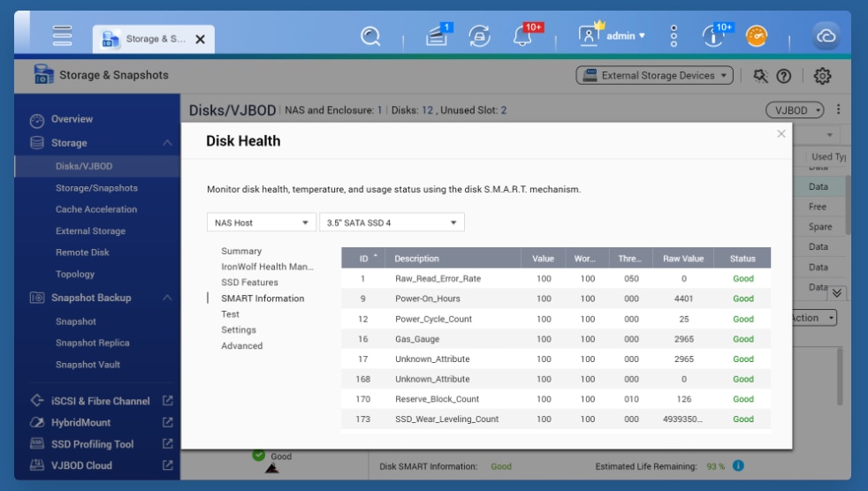This screenshot has width=868, height=491.
Task: Open the iSCSI & Fibre Channel link
Action: point(102,401)
